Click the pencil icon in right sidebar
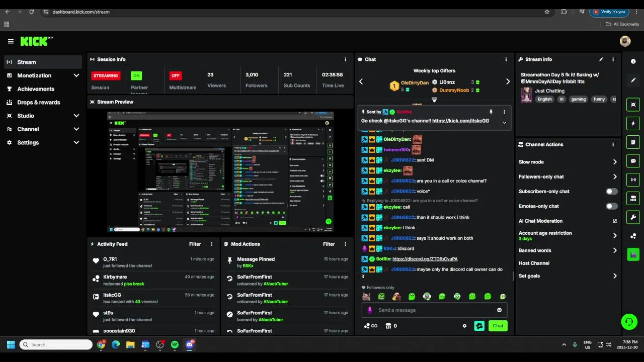The image size is (644, 362). pos(633,80)
